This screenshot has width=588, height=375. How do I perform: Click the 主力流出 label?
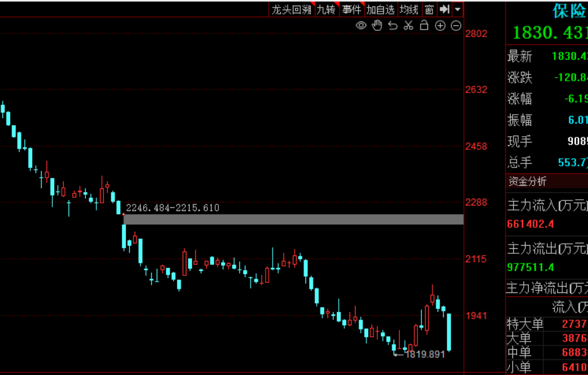[x=548, y=248]
